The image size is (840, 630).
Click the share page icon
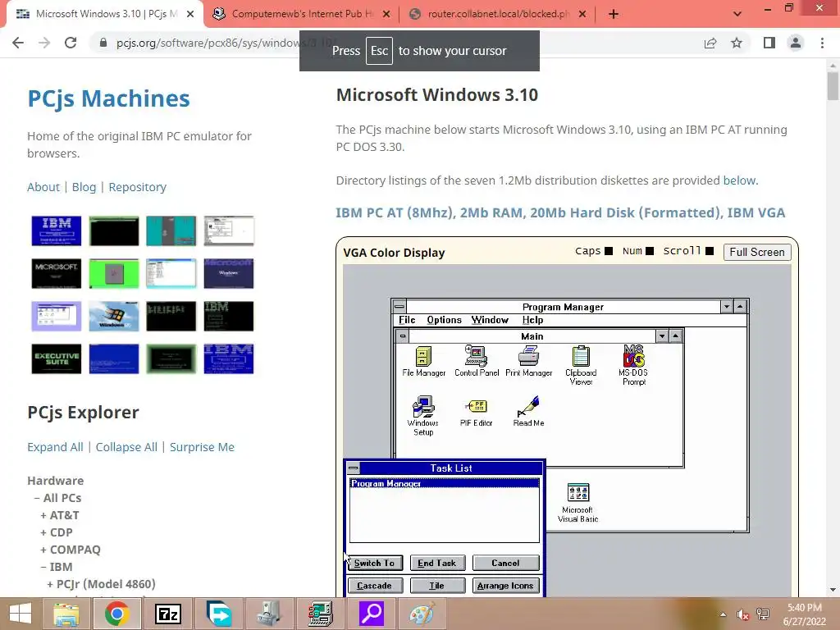click(x=710, y=43)
